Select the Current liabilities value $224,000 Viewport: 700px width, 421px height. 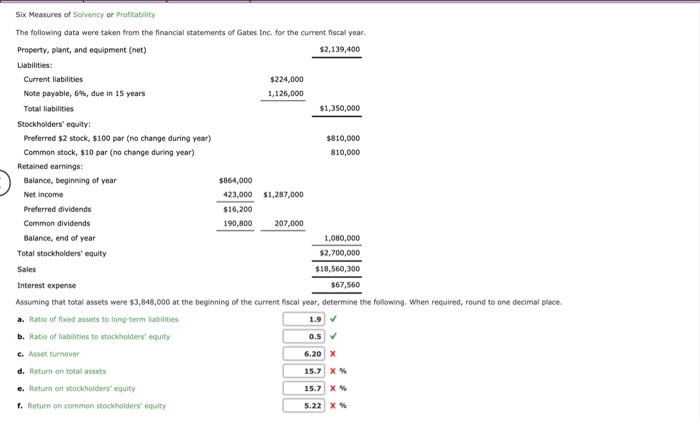coord(287,79)
